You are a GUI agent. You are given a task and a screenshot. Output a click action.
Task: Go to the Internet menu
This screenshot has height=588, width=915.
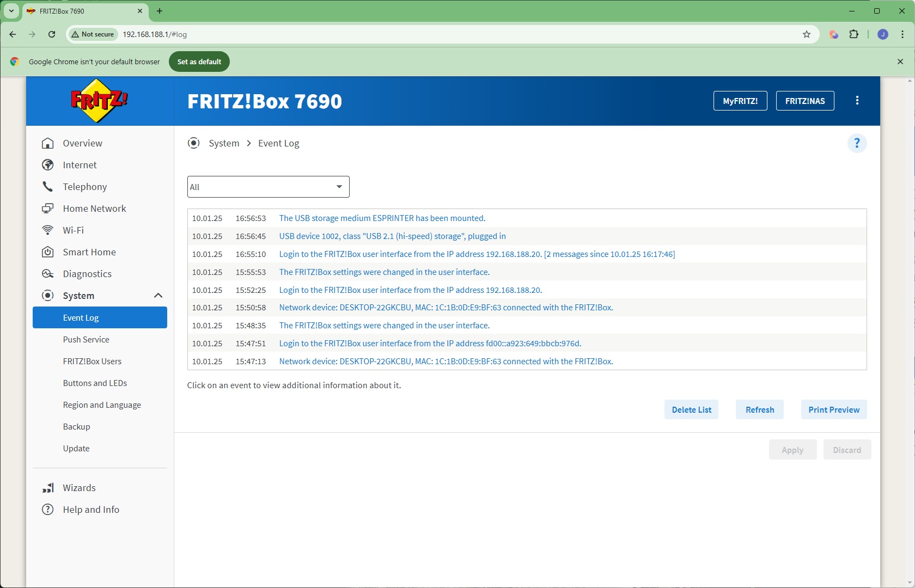pos(80,165)
